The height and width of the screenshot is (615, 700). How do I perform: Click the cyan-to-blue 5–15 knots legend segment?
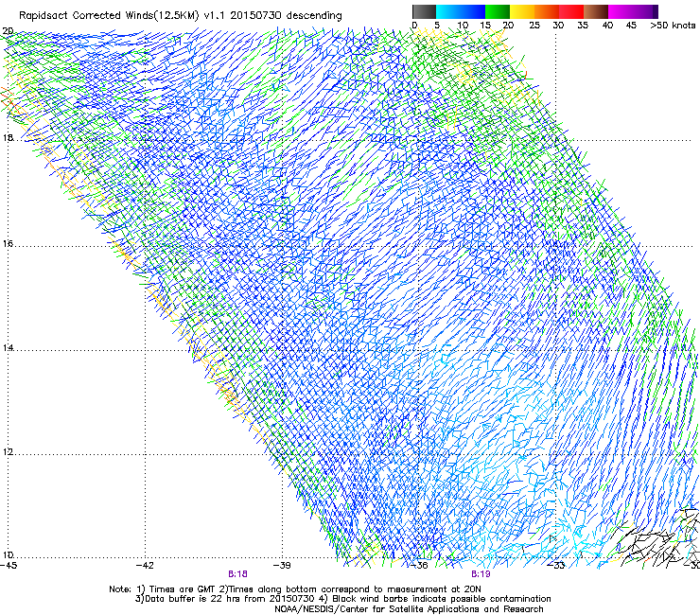(461, 11)
